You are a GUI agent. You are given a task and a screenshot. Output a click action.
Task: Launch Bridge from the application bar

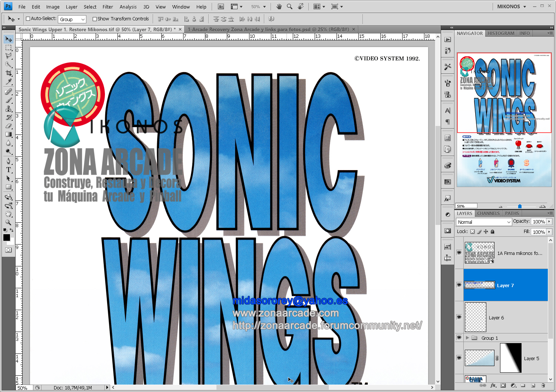(220, 6)
